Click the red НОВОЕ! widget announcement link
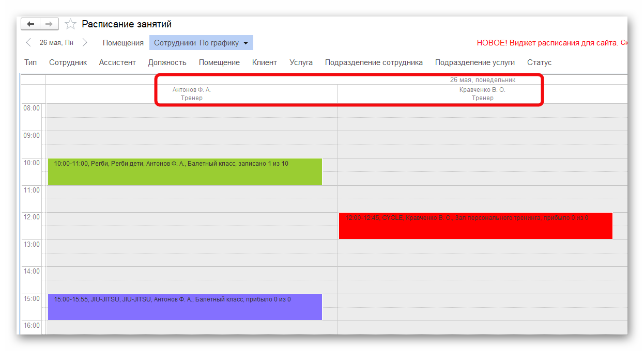This screenshot has height=351, width=644. pyautogui.click(x=551, y=43)
